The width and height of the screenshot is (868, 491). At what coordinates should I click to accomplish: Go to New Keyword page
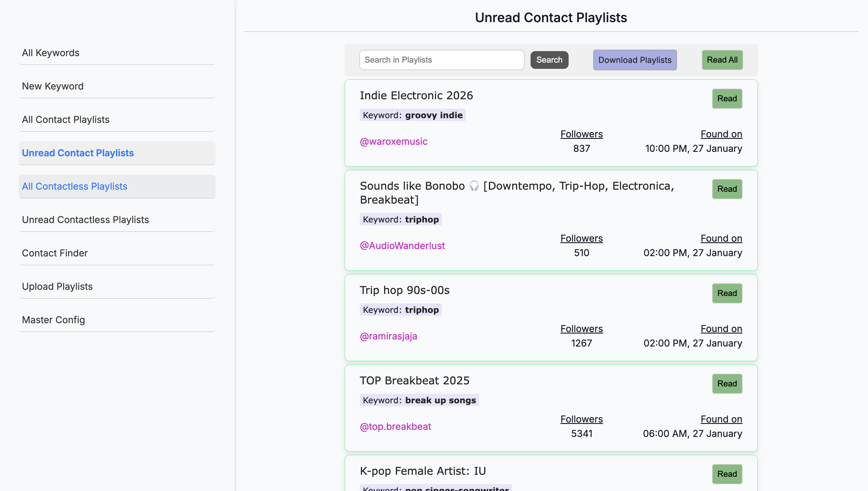click(x=117, y=86)
